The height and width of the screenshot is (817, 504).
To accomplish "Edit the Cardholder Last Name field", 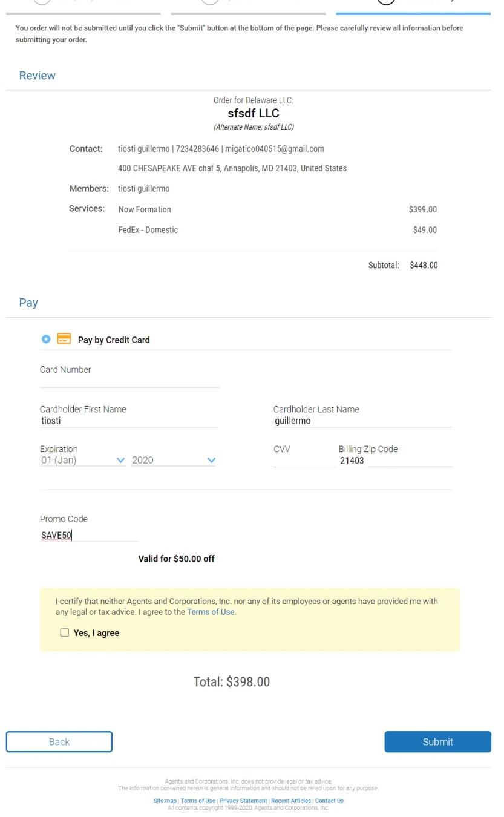I will (362, 421).
